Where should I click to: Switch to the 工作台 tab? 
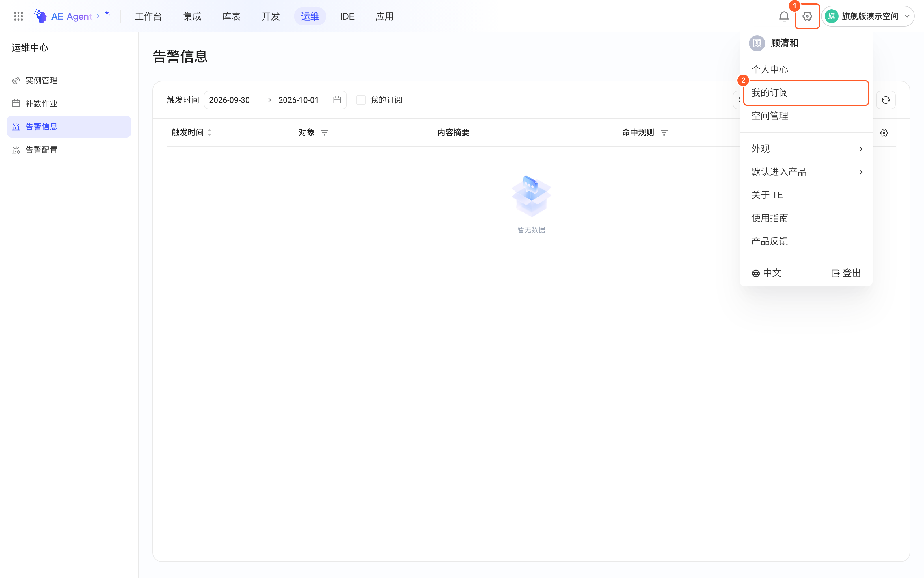coord(148,16)
